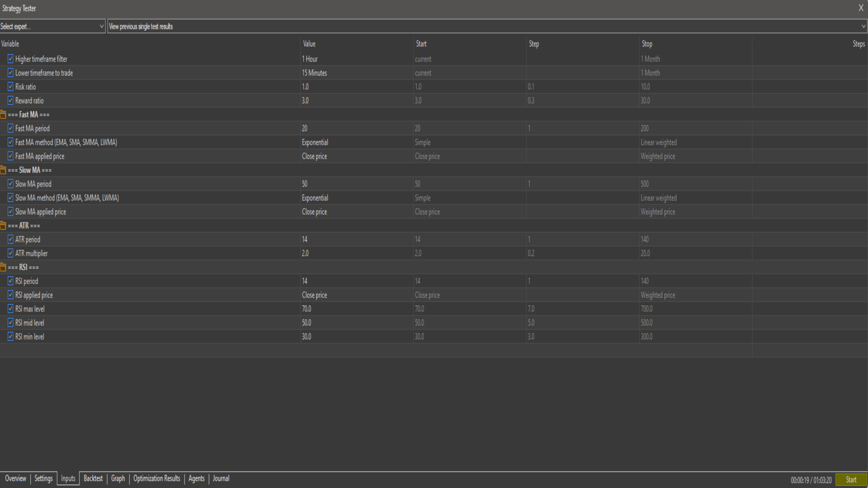Screen dimensions: 868x488
Task: Click the RSI group folder icon
Action: point(3,267)
